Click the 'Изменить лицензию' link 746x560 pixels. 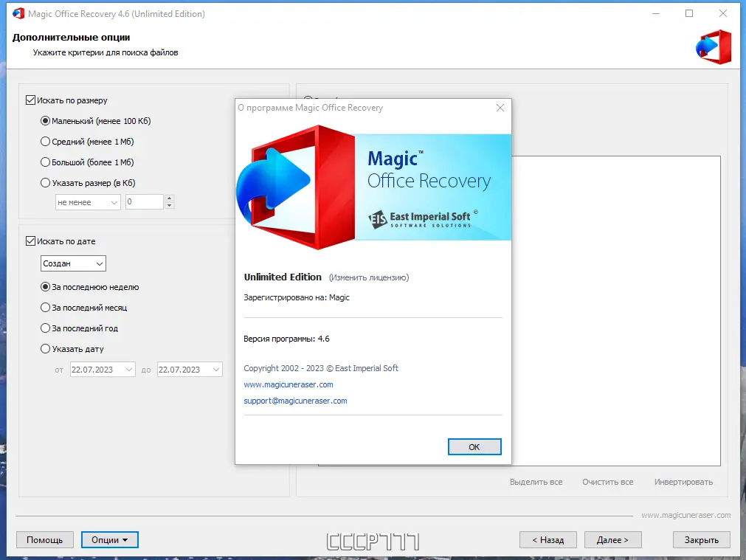click(x=369, y=278)
